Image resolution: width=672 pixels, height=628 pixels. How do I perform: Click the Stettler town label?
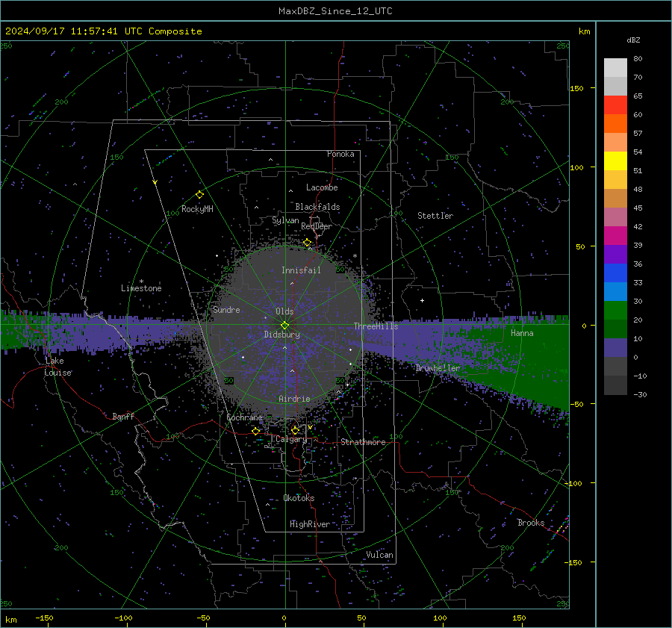pos(435,216)
